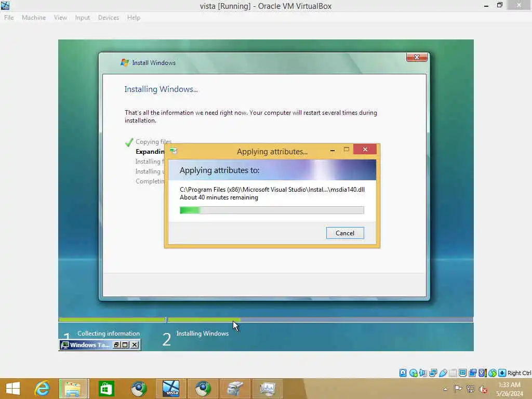The height and width of the screenshot is (399, 532).
Task: Close the minimized Windows Ta... window
Action: [135, 345]
